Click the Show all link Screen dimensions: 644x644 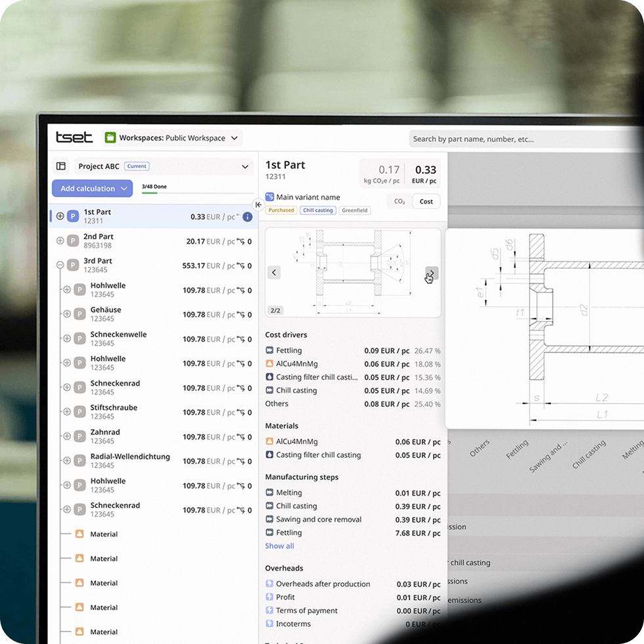coord(280,546)
